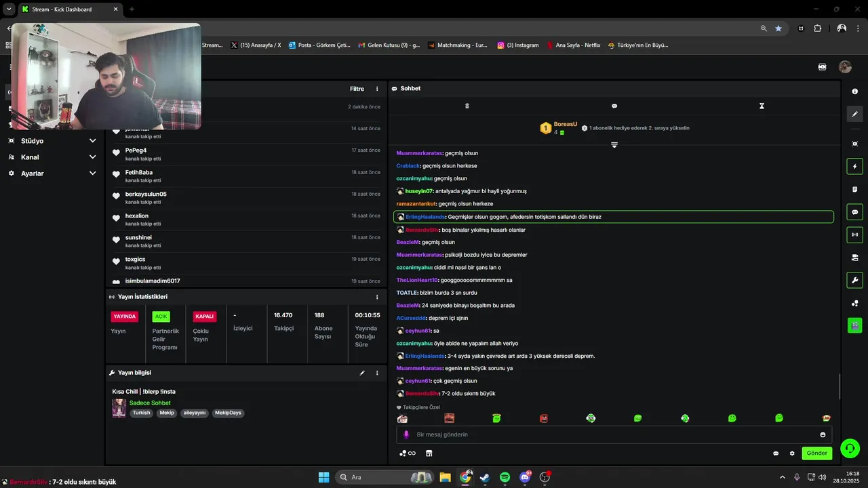Viewport: 868px width, 488px height.
Task: Click the trash icon in chat header
Action: coord(467,106)
